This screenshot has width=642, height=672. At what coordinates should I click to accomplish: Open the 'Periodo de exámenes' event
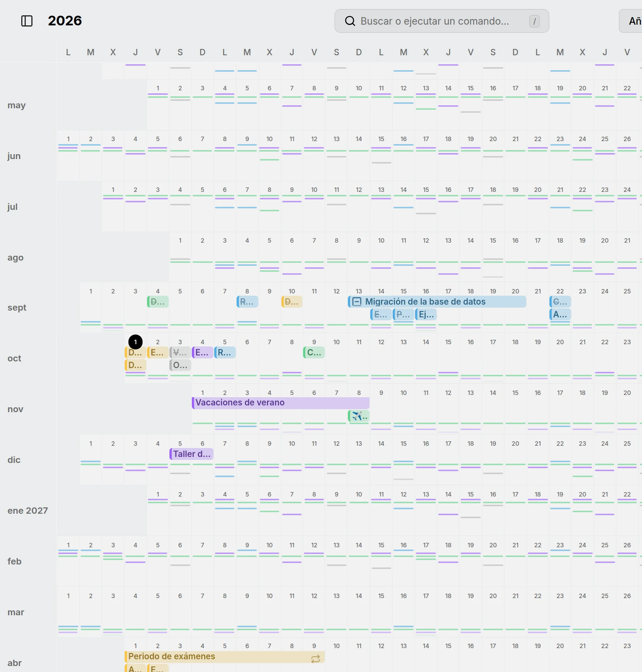[x=225, y=657]
